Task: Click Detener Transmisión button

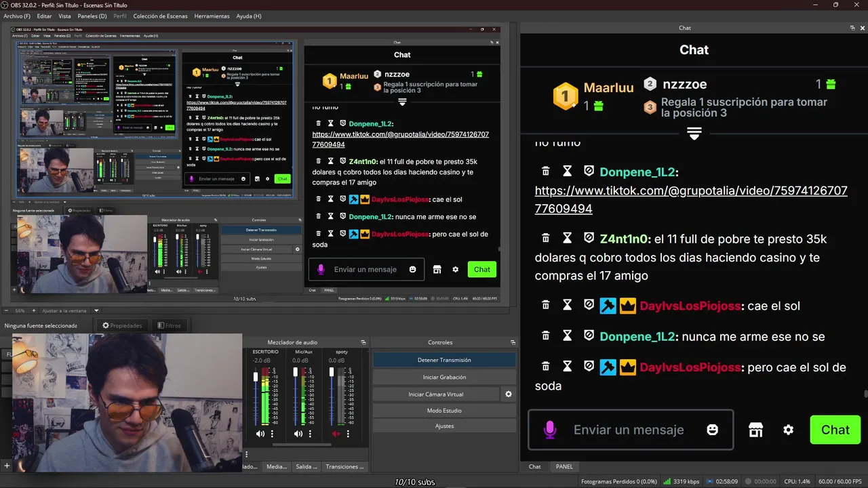Action: point(444,360)
